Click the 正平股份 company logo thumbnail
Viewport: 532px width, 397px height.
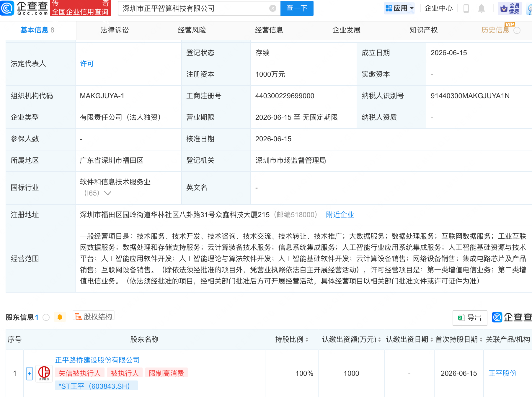[x=44, y=373]
